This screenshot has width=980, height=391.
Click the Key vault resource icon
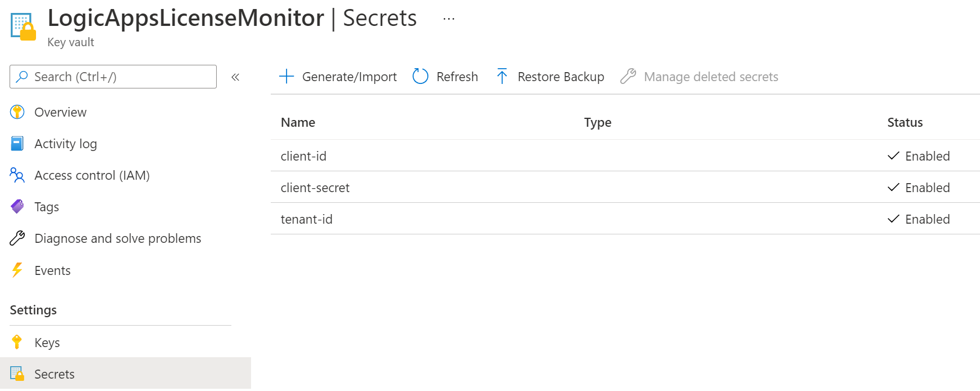pos(23,27)
